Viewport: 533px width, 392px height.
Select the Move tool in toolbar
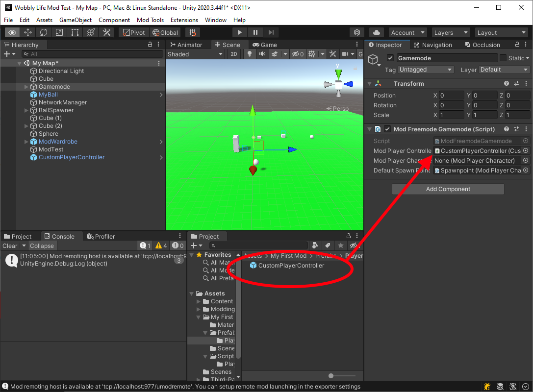click(28, 33)
